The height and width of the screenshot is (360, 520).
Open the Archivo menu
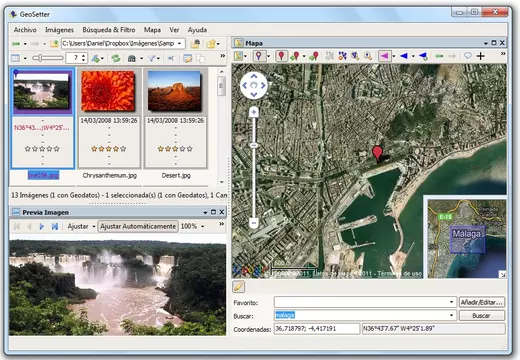[25, 30]
